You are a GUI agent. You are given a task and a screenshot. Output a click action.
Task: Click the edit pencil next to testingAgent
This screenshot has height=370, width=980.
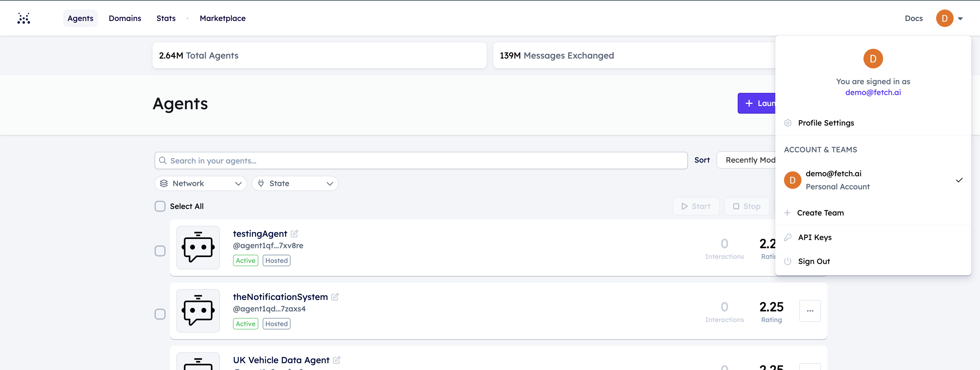tap(295, 233)
